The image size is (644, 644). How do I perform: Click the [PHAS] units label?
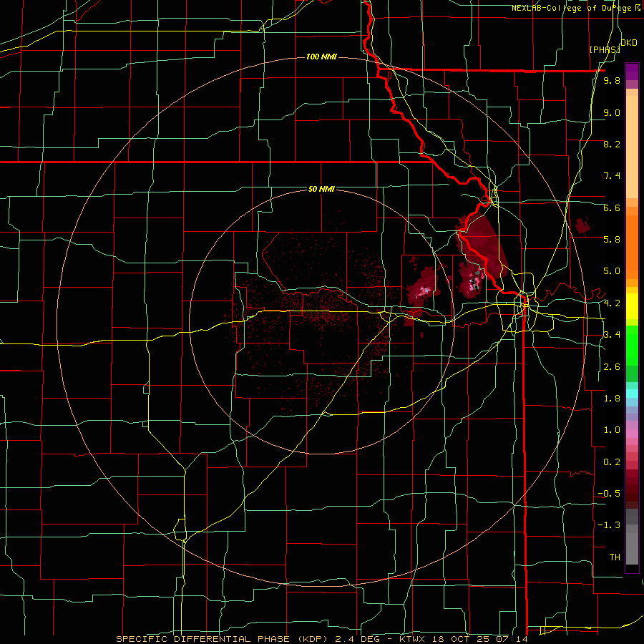click(605, 49)
